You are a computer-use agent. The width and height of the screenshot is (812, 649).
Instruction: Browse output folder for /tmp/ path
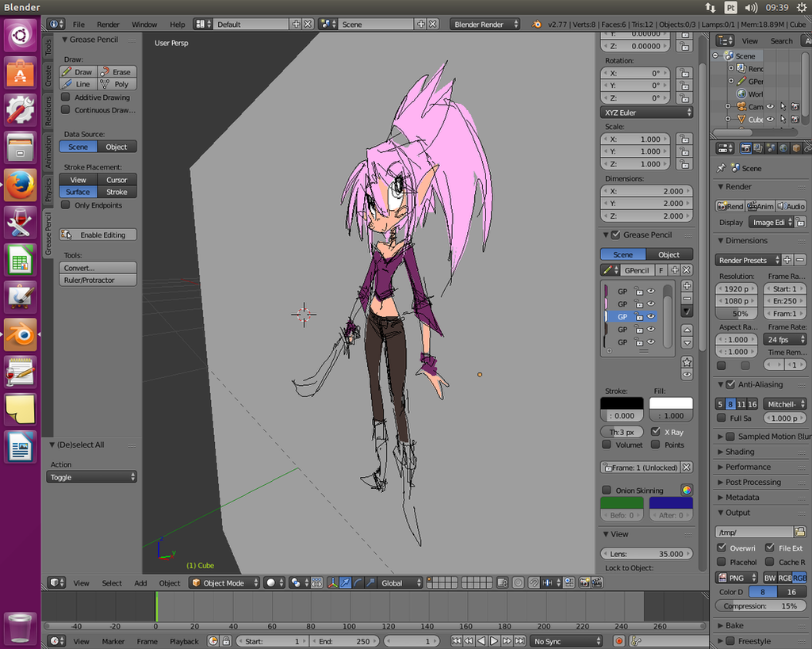(x=800, y=532)
